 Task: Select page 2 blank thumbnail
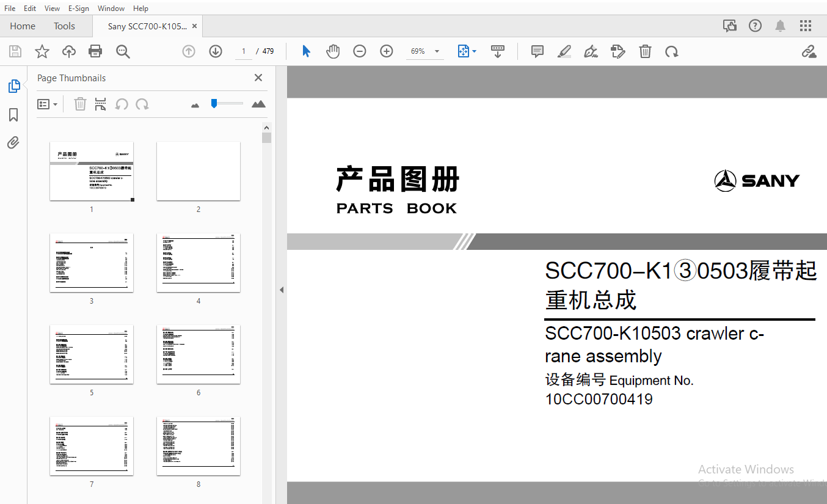pos(199,171)
